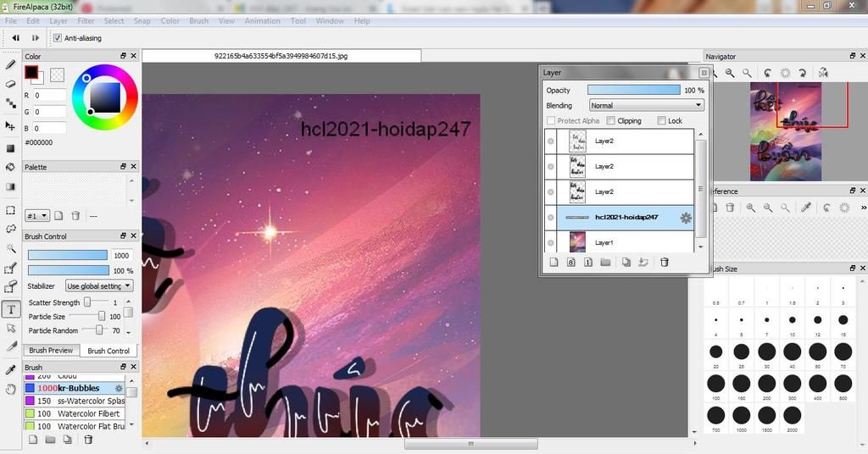Screen dimensions: 868x454
Task: Select the Select Pen tool
Action: pyautogui.click(x=10, y=269)
